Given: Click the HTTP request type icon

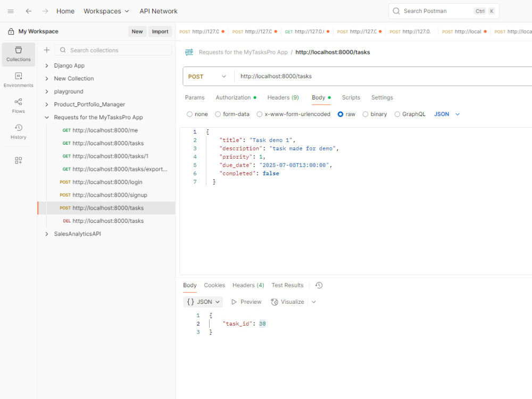Looking at the screenshot, I should pyautogui.click(x=189, y=52).
